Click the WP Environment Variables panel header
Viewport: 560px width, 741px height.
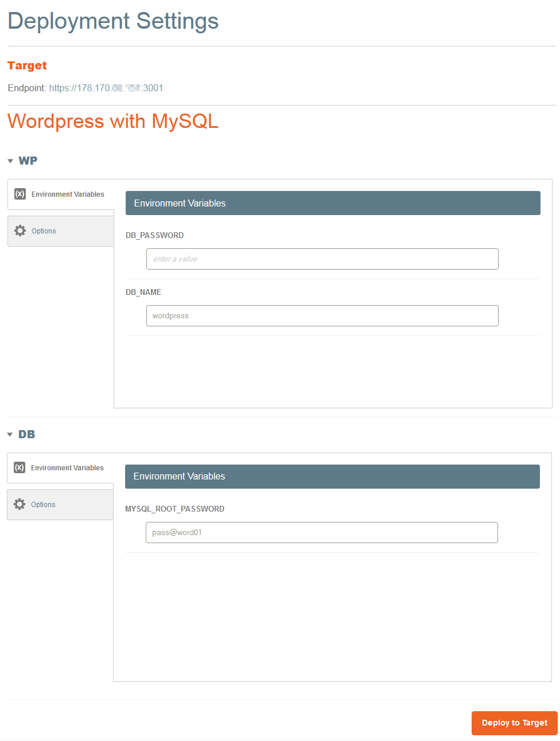point(333,203)
